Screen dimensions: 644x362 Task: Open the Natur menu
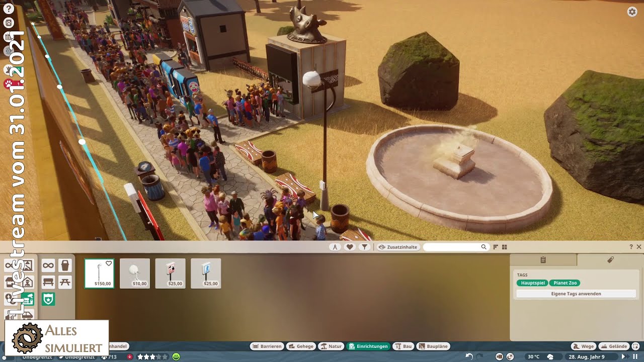tap(331, 346)
